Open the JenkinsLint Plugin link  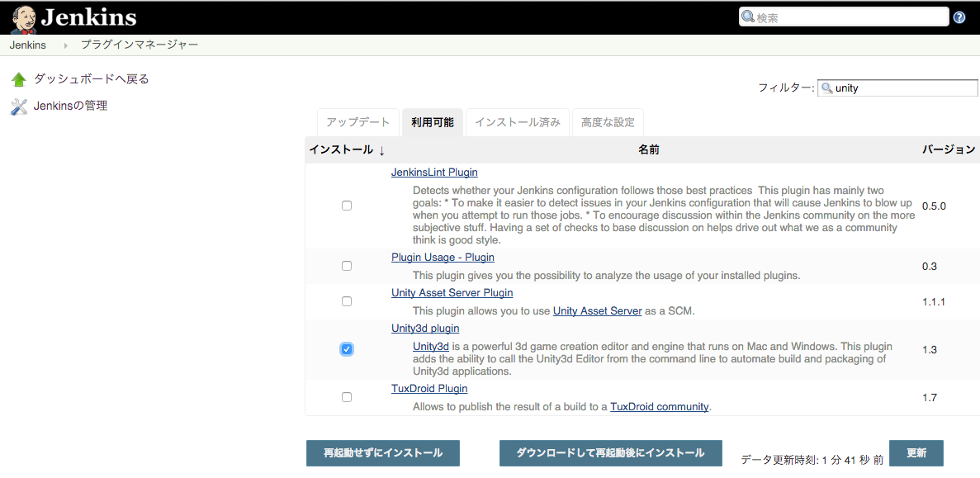tap(434, 172)
